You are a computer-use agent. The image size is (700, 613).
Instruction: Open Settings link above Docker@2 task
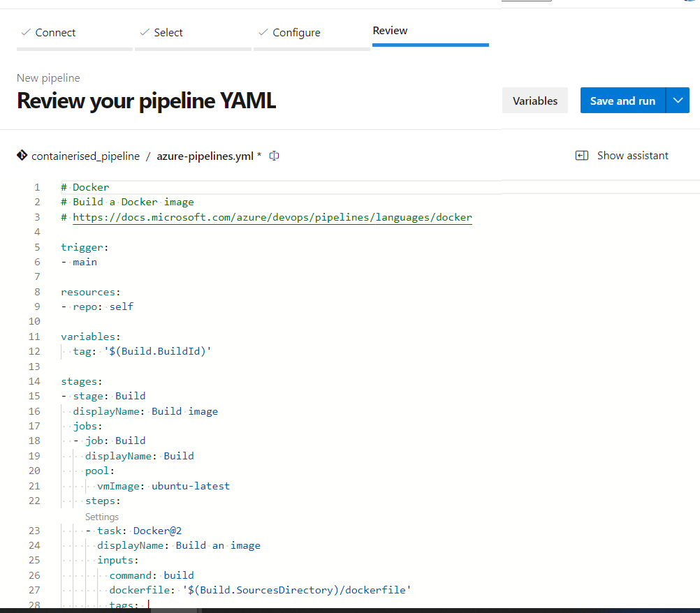[x=102, y=517]
